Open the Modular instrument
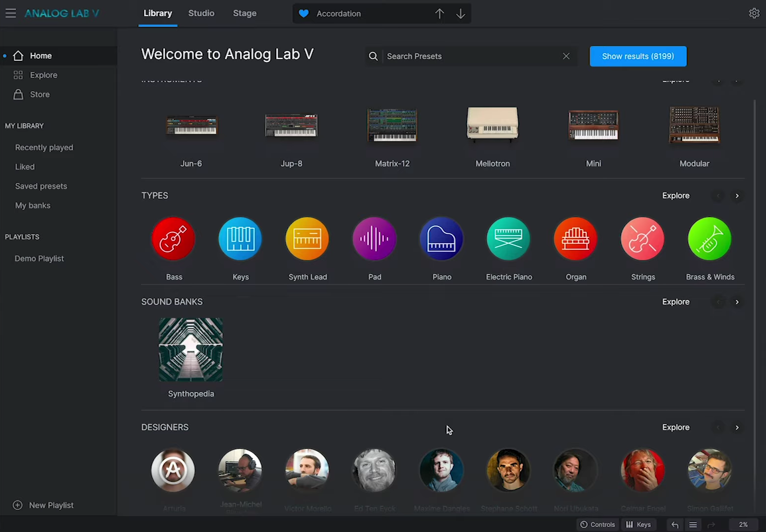 pos(694,125)
